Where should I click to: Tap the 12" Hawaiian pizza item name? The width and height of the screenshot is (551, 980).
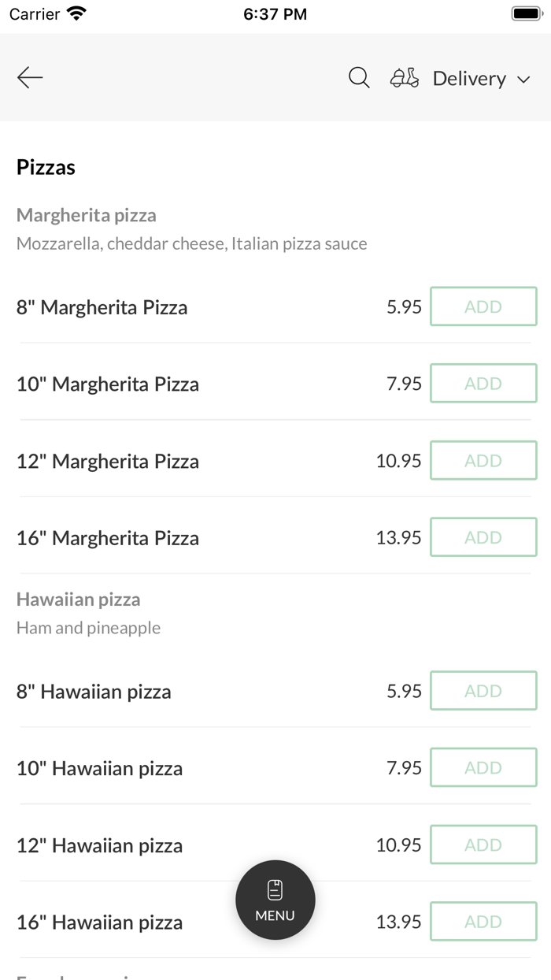100,845
